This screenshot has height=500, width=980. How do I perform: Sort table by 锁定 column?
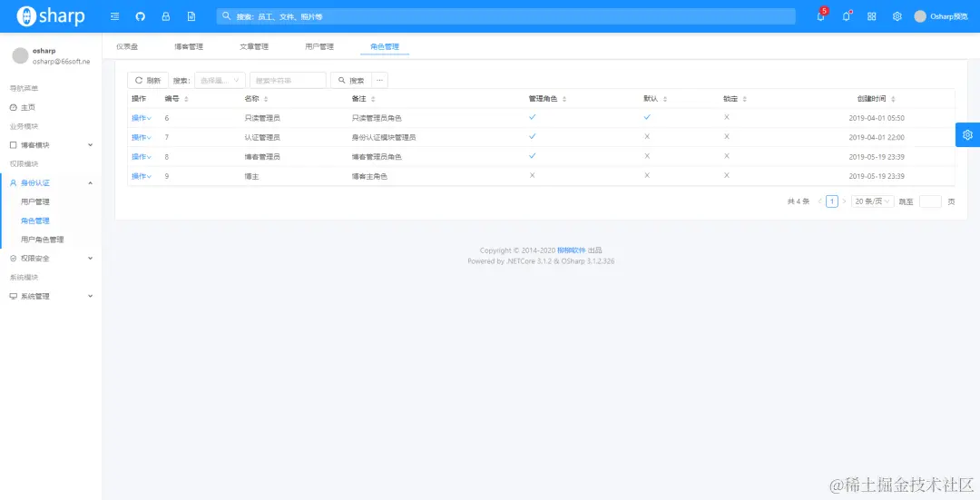coord(744,99)
